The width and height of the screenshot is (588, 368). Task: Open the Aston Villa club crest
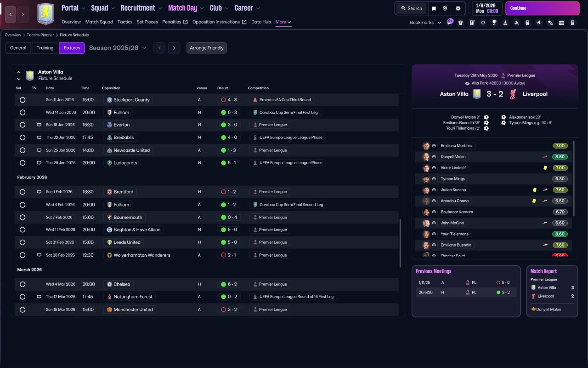(45, 14)
